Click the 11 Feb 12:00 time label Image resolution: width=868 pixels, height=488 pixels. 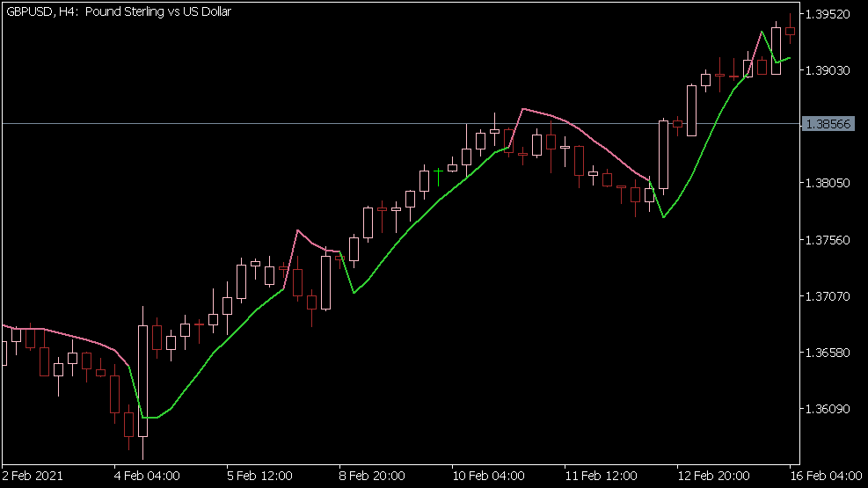tap(601, 476)
